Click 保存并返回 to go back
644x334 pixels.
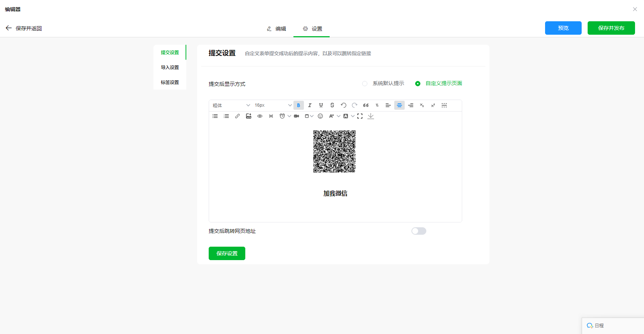point(24,28)
